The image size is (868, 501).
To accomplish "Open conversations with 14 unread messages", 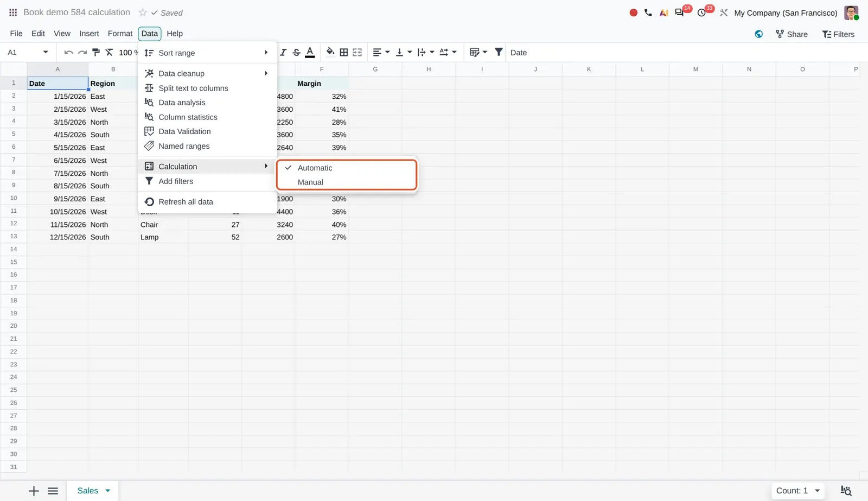I will (679, 12).
